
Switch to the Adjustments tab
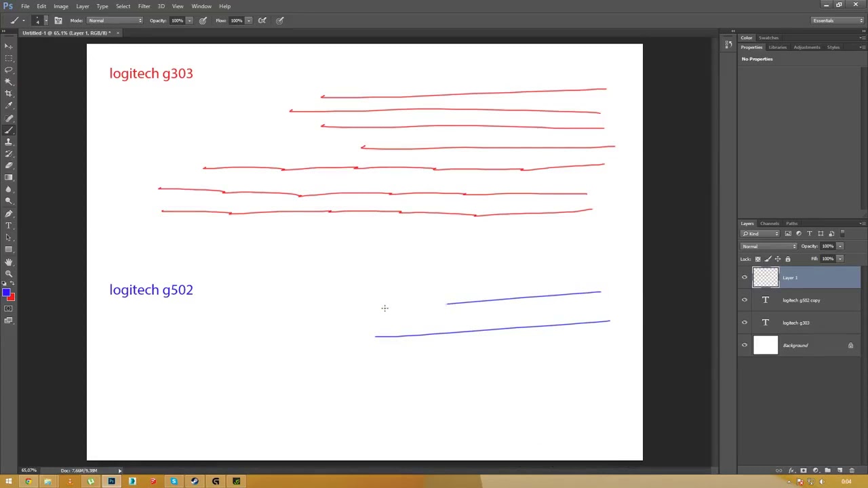click(x=807, y=47)
